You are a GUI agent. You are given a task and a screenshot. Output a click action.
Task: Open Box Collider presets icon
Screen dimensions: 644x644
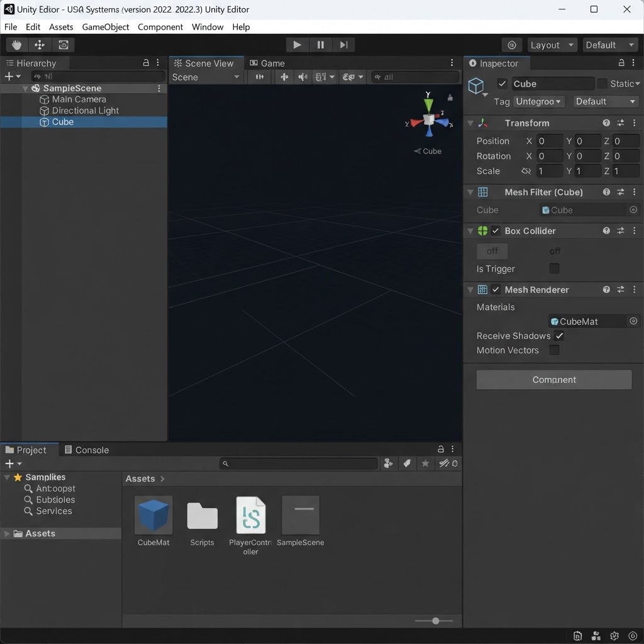click(621, 231)
